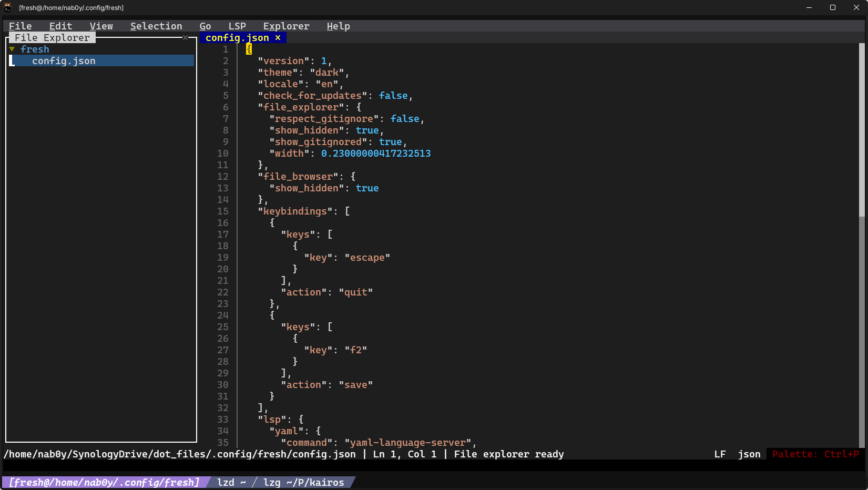Open the LSP menu
The height and width of the screenshot is (490, 868).
click(237, 26)
